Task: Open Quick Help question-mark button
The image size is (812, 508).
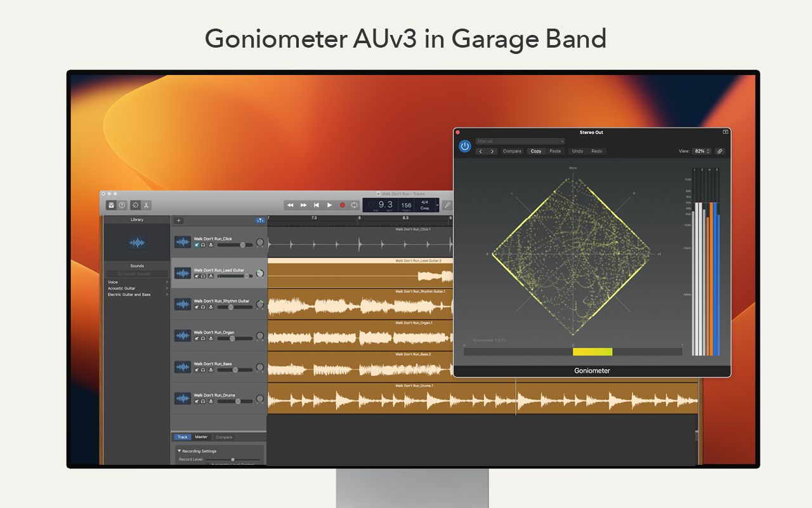Action: click(x=122, y=205)
